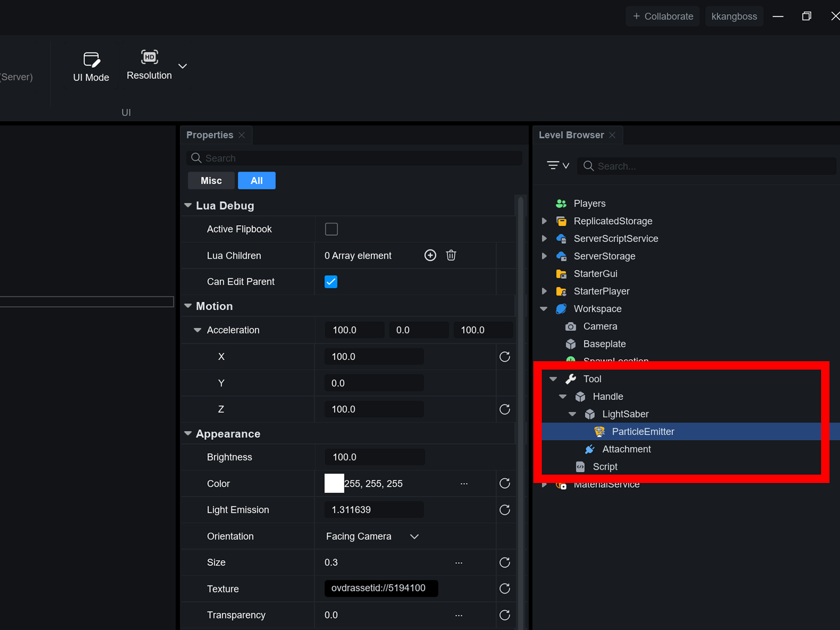Add a Lua Children array element
This screenshot has width=840, height=630.
click(430, 256)
